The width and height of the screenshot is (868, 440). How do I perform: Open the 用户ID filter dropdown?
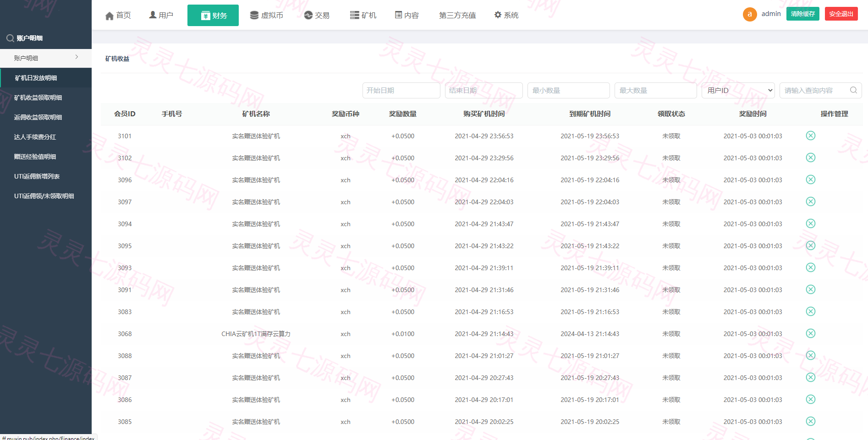point(738,90)
